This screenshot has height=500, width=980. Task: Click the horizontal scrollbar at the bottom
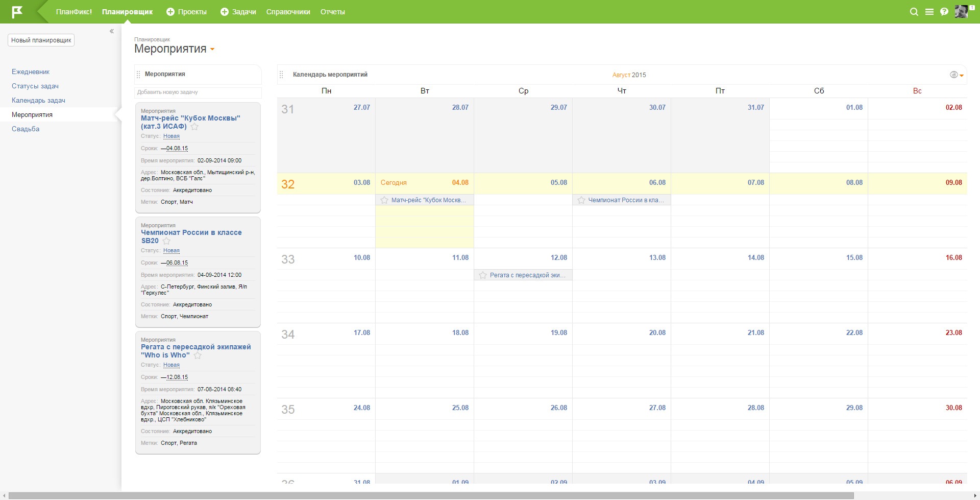coord(431,495)
